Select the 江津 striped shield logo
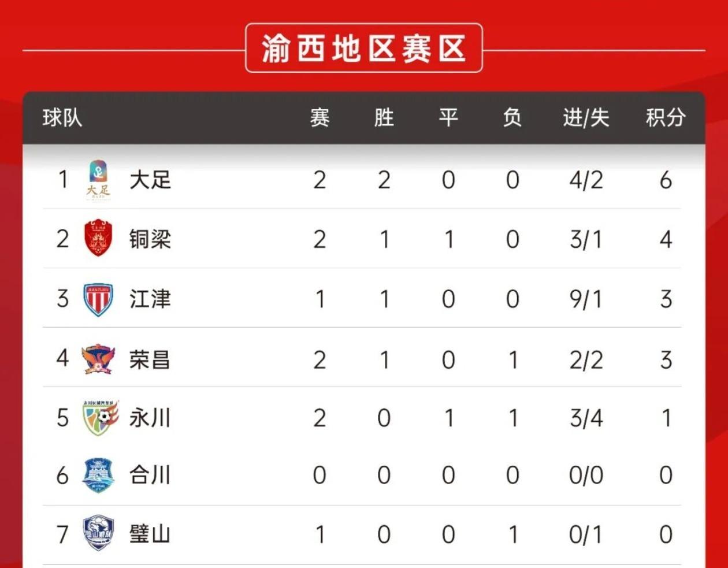This screenshot has width=728, height=568. pos(98,299)
